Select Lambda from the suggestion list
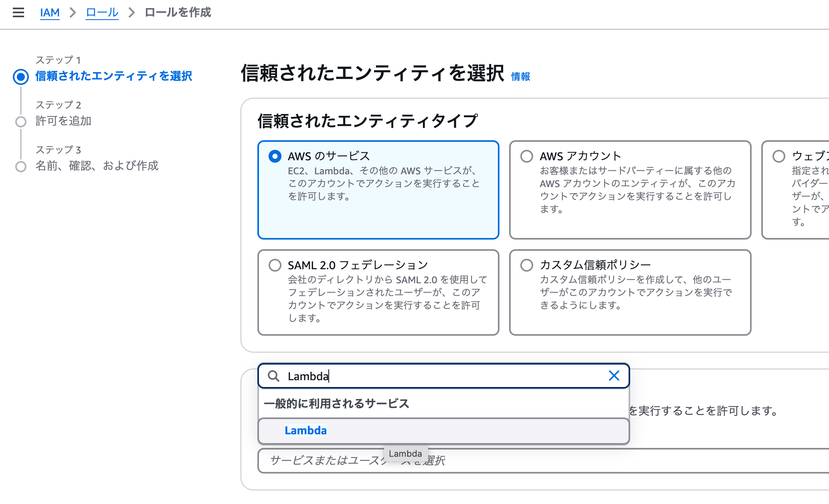Image resolution: width=829 pixels, height=504 pixels. 305,431
